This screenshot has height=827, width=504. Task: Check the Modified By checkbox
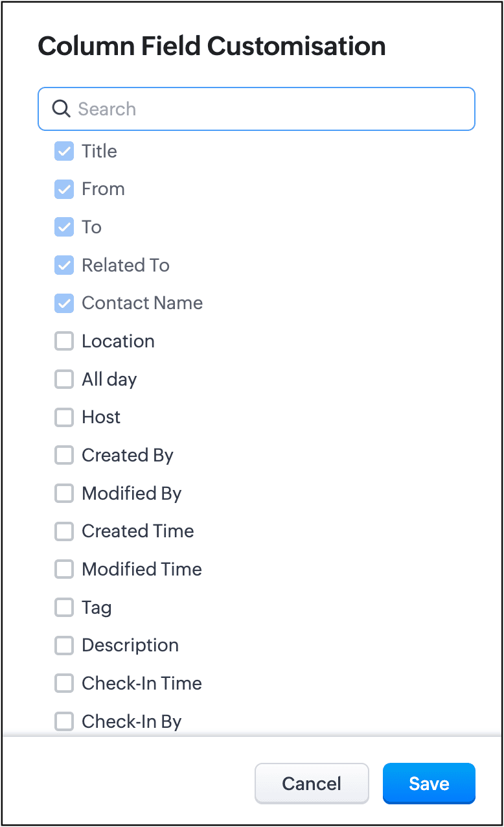point(64,493)
